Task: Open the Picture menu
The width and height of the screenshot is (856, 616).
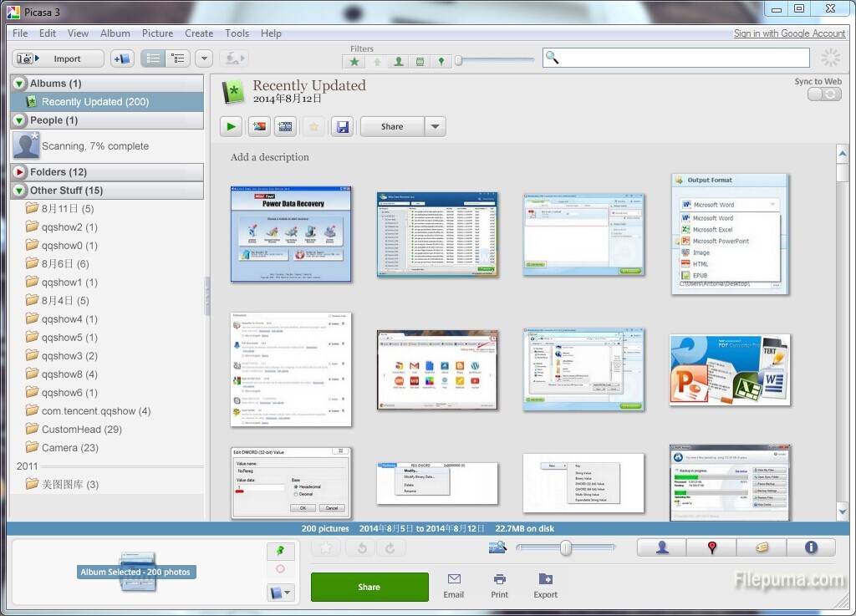Action: tap(157, 33)
